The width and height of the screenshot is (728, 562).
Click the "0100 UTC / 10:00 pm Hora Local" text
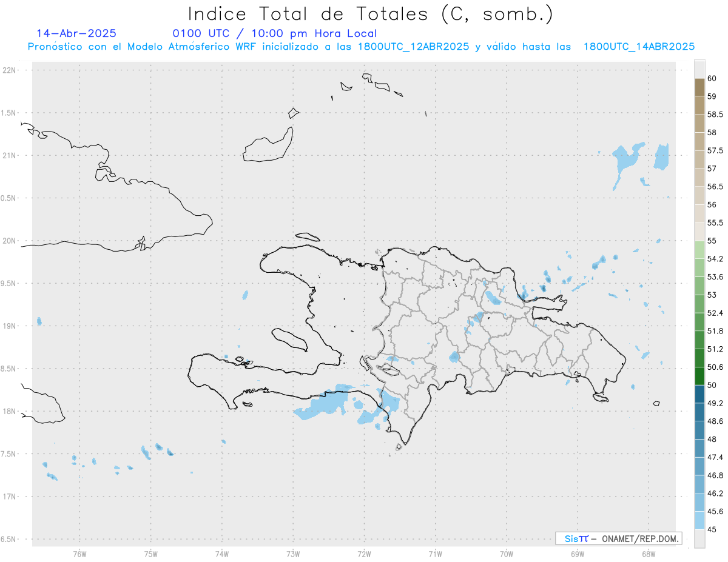[274, 34]
